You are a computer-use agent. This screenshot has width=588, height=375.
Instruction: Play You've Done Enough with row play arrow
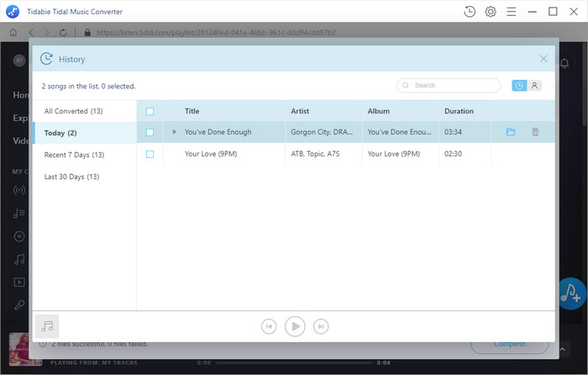(175, 132)
